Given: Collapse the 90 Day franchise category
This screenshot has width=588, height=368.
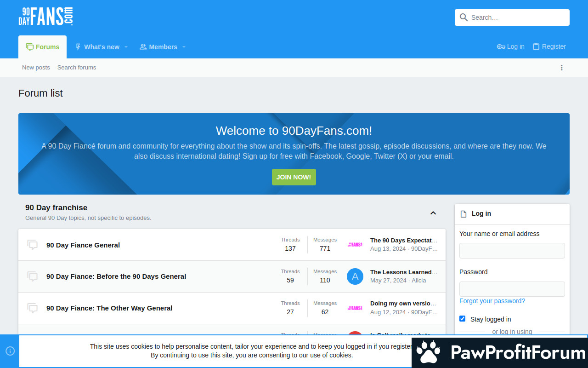Looking at the screenshot, I should coord(433,213).
